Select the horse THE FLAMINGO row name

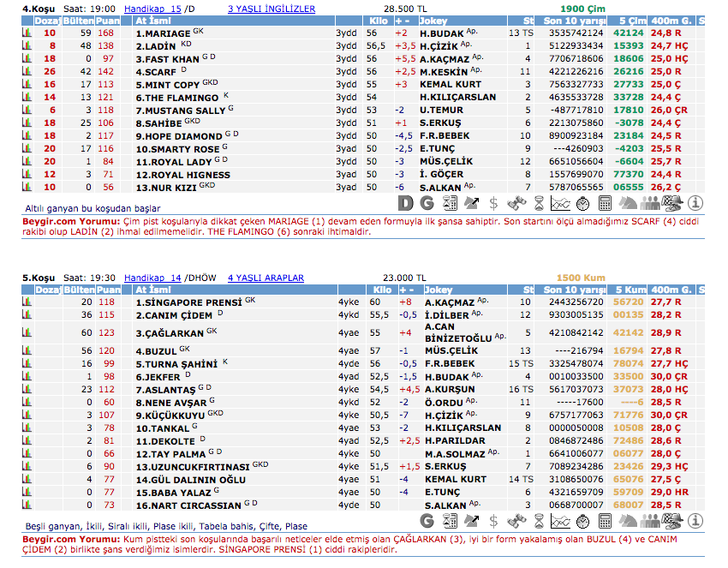[178, 98]
